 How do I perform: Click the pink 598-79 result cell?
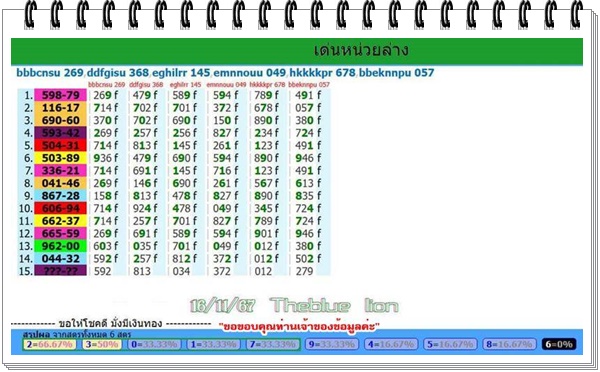(x=60, y=95)
